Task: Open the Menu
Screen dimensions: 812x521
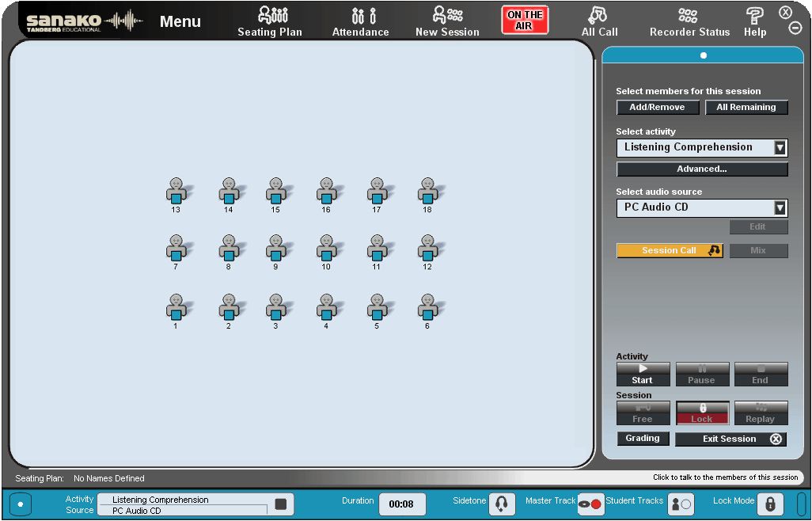Action: (x=180, y=21)
